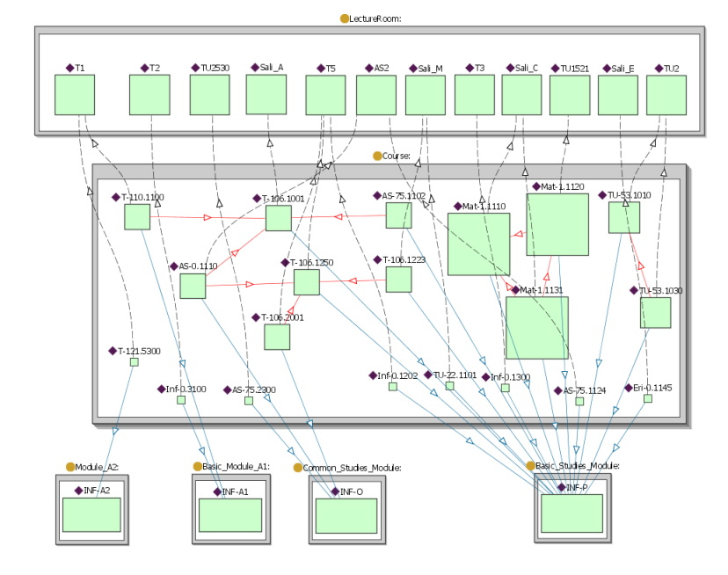Screen dimensions: 728x575
Task: Select the TU2530 lecture room square
Action: pyautogui.click(x=209, y=95)
